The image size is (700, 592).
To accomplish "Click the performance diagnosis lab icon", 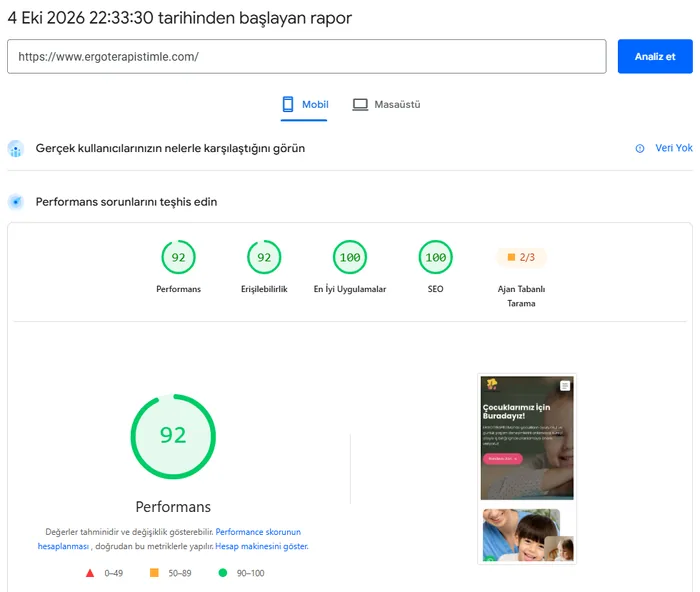I will pyautogui.click(x=16, y=202).
